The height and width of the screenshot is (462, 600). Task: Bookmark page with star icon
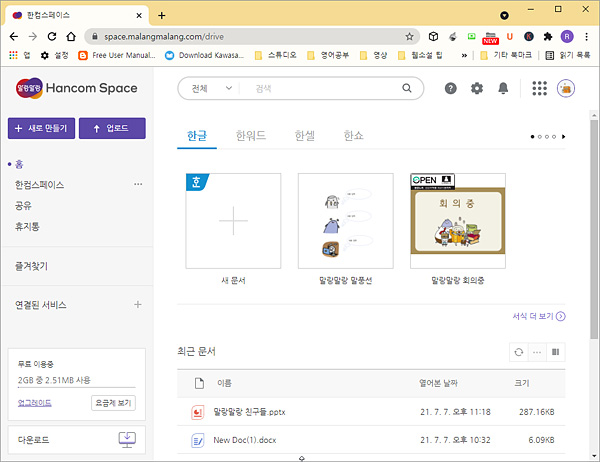point(409,37)
